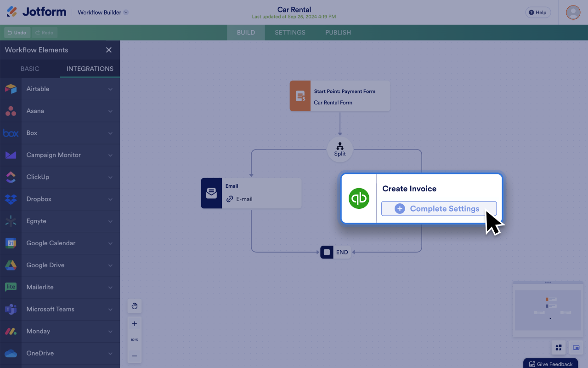Select the Split node
This screenshot has height=368, width=588.
[x=340, y=149]
